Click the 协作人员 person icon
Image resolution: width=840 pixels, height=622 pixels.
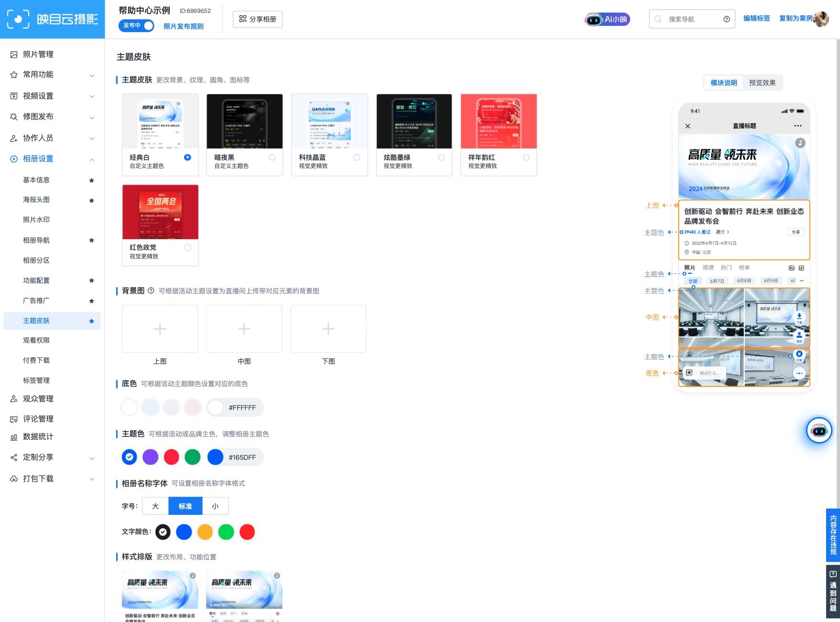pos(14,138)
